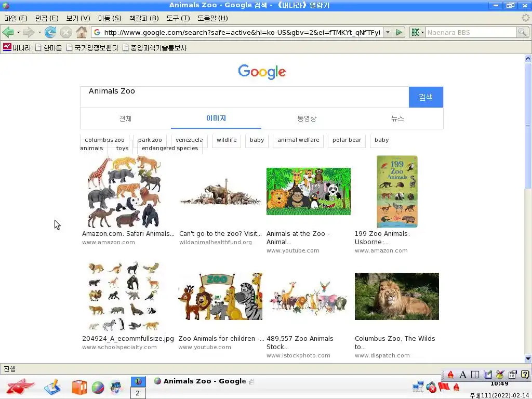Click the vertical scrollbar down arrow

(x=528, y=358)
